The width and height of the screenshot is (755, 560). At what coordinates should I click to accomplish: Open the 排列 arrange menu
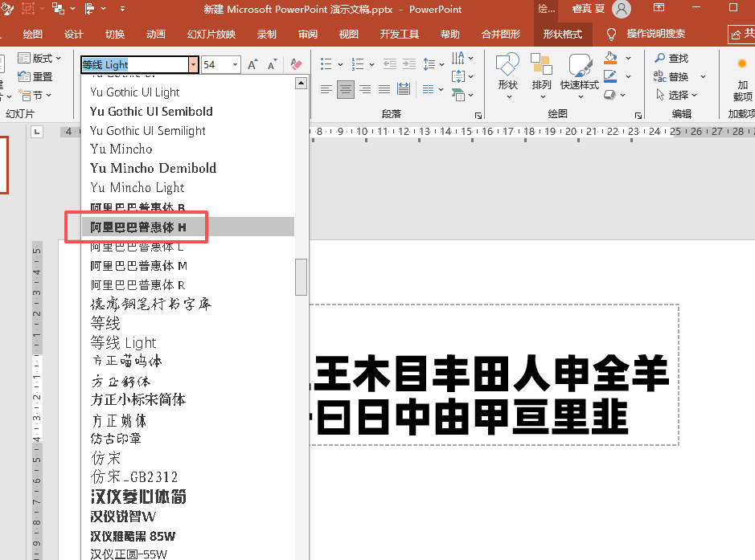(541, 76)
